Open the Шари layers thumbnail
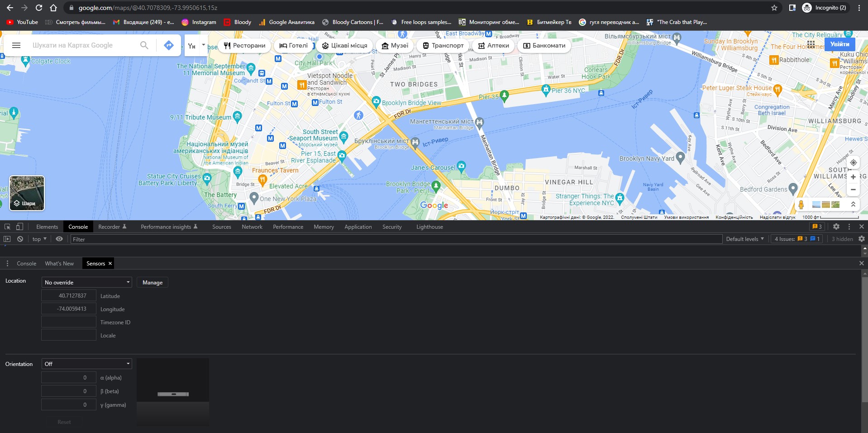Screen dimensions: 868x433 [27, 193]
